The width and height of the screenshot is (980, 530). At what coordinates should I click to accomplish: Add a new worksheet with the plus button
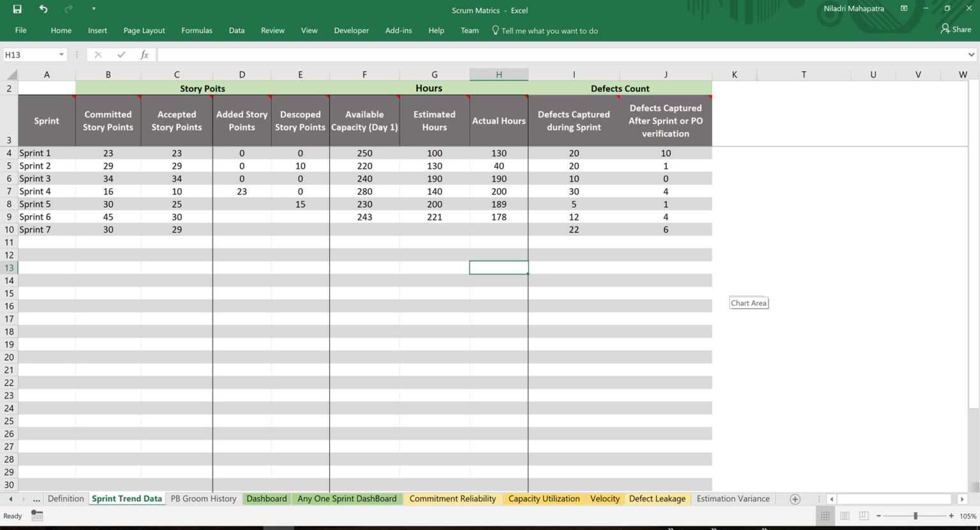[x=795, y=499]
